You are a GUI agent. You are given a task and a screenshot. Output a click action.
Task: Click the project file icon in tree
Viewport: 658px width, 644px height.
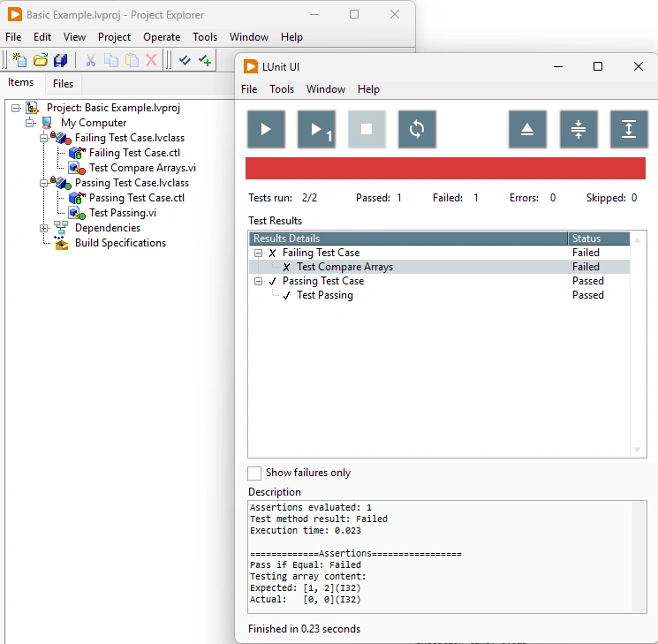33,108
